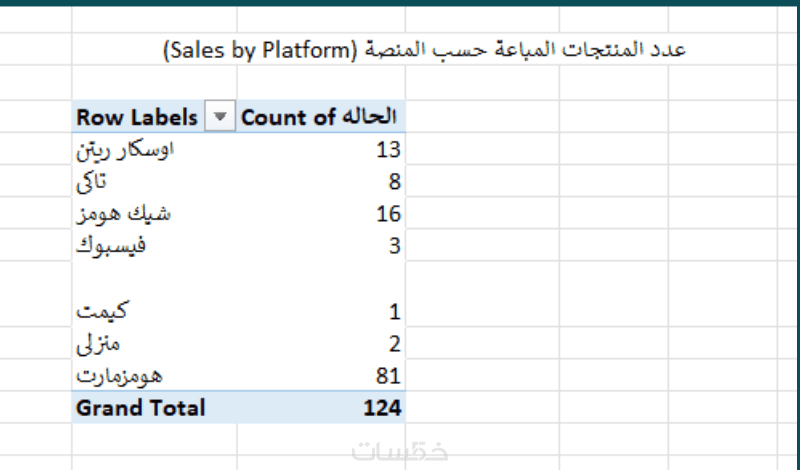
Task: Select the "Row Labels" header cell
Action: pos(137,117)
